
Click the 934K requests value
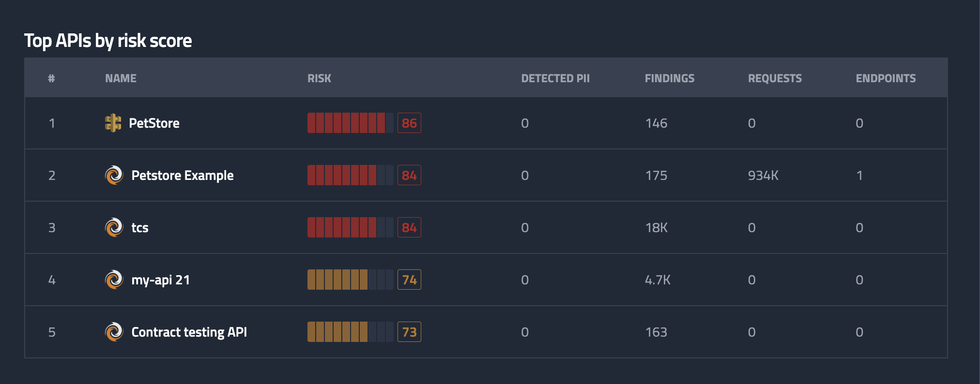point(763,176)
